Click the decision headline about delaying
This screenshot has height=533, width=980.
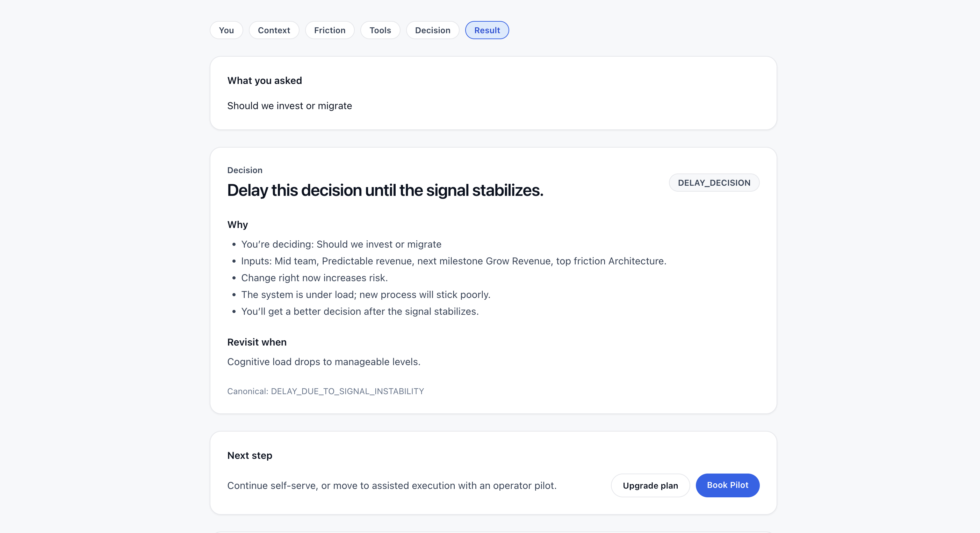tap(385, 190)
